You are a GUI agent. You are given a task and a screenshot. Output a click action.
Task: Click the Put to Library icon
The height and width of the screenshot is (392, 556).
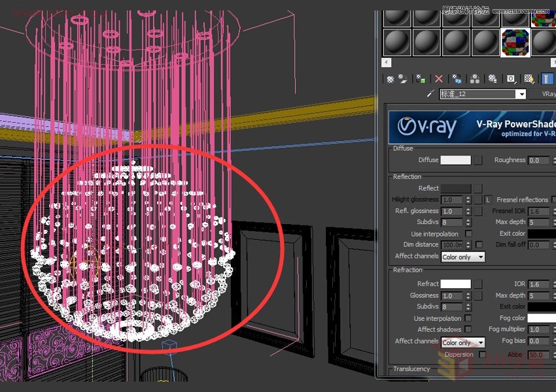491,78
